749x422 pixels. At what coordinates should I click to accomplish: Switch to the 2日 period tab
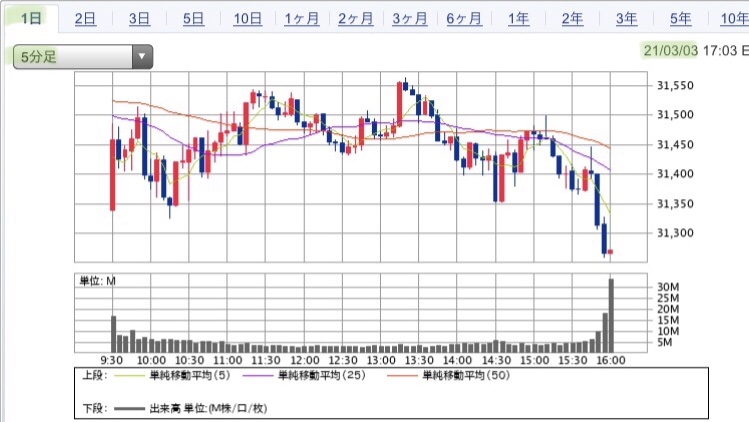[85, 19]
